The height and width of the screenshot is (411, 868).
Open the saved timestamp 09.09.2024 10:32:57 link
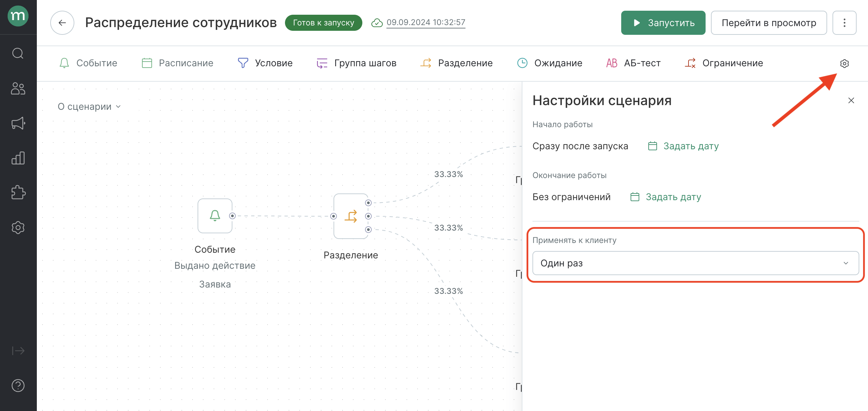click(426, 22)
